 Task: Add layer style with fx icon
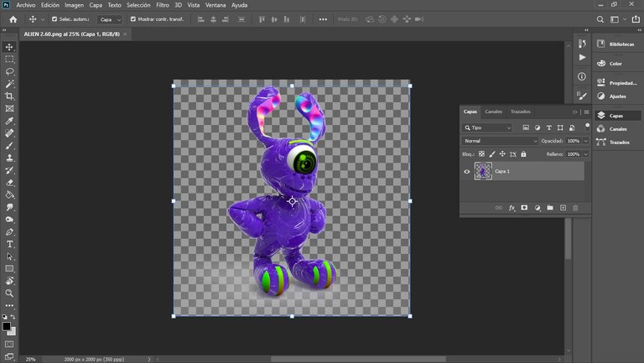point(512,208)
